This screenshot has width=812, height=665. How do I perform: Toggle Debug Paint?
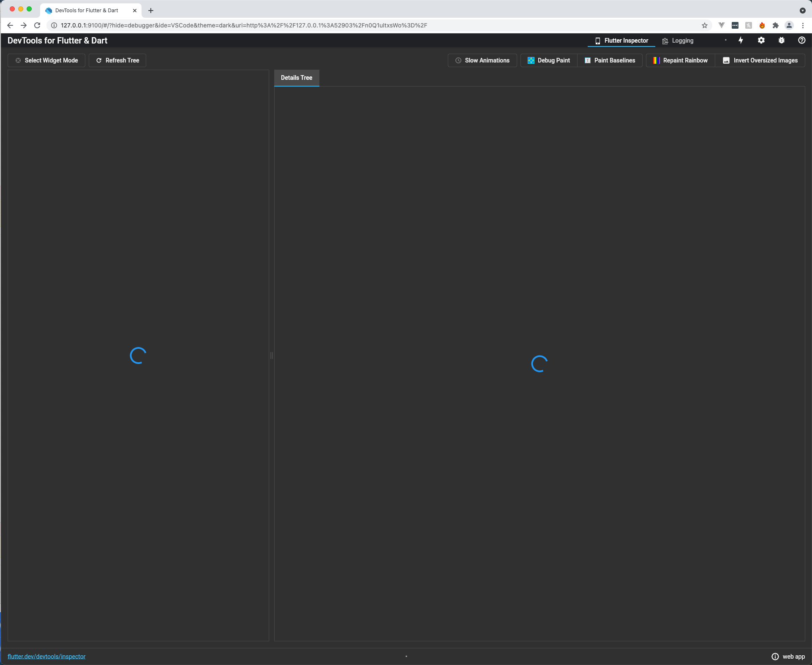(548, 60)
